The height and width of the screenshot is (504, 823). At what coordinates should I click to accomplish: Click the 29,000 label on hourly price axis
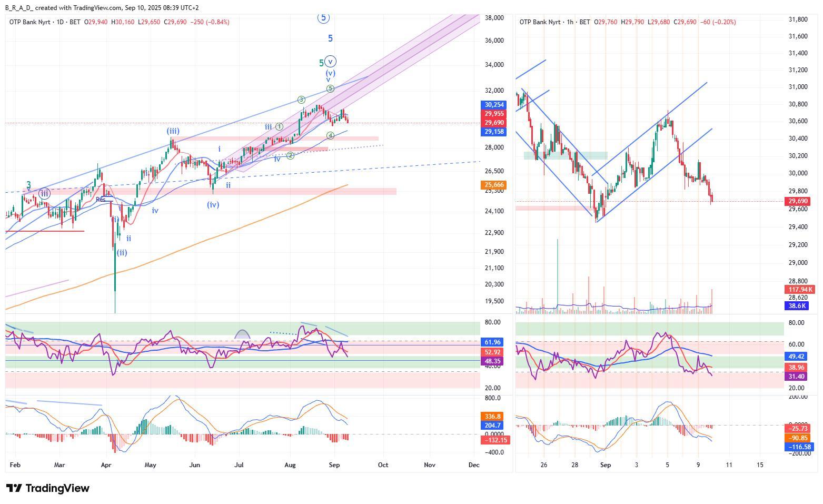pyautogui.click(x=798, y=263)
